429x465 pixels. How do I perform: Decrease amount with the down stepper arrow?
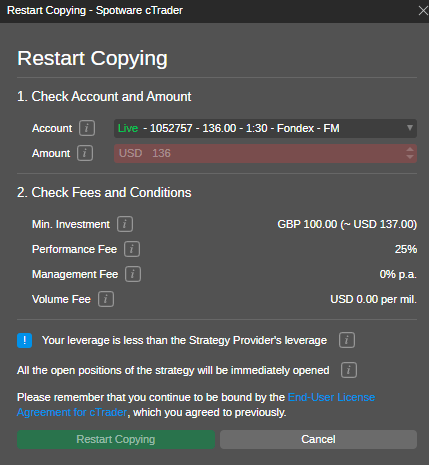[x=410, y=157]
